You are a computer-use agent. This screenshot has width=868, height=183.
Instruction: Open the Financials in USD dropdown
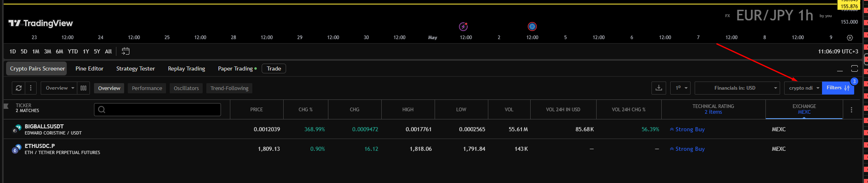(737, 88)
